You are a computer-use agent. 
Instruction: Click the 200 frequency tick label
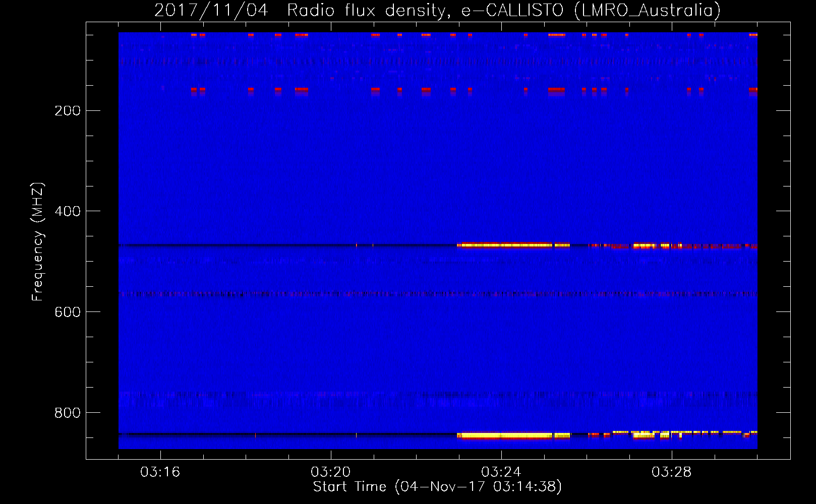[x=68, y=111]
